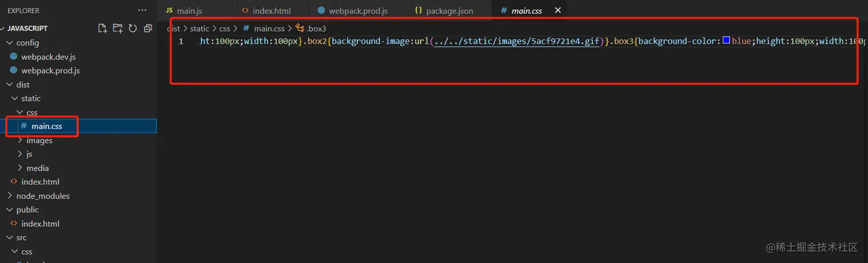Open Explorer more actions ellipsis menu
Image resolution: width=868 pixels, height=263 pixels.
(142, 10)
